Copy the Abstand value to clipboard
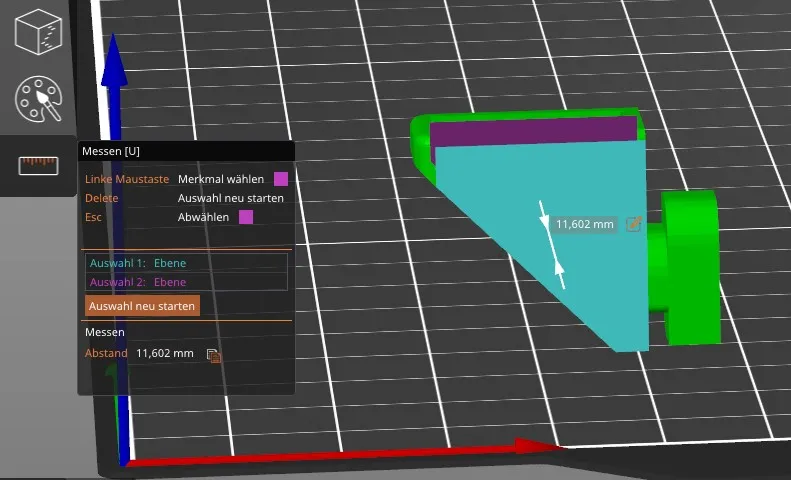Viewport: 791px width, 480px height. click(x=214, y=355)
